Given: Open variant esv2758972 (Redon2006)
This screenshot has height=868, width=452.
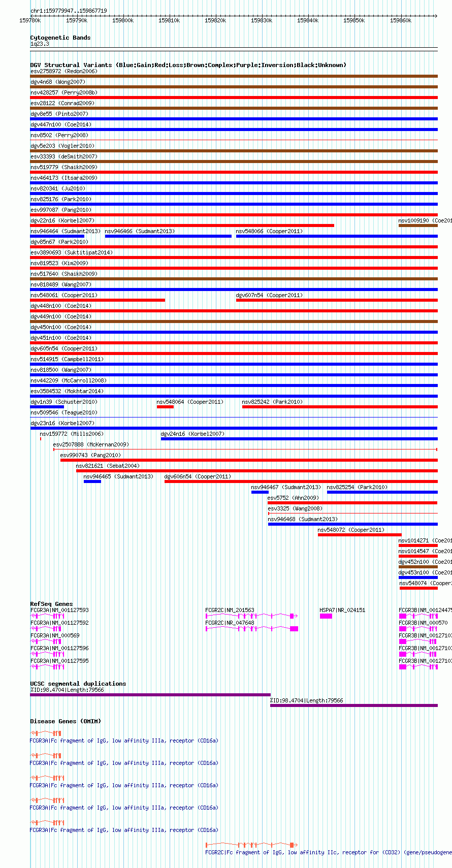Looking at the screenshot, I should tap(63, 71).
